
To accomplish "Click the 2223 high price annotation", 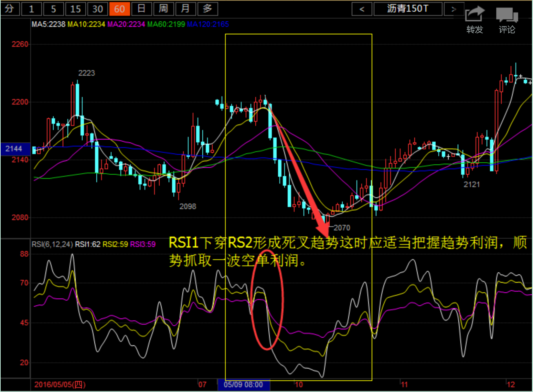I will pyautogui.click(x=86, y=73).
